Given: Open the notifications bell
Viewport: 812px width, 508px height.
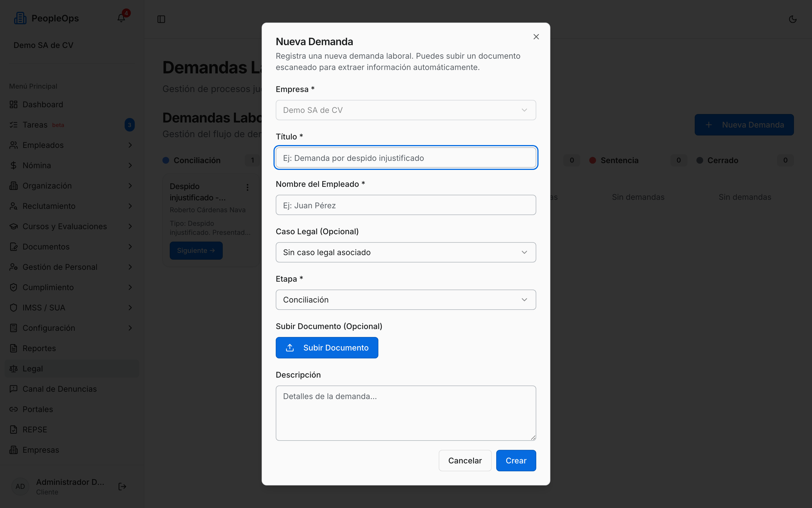Looking at the screenshot, I should point(121,18).
